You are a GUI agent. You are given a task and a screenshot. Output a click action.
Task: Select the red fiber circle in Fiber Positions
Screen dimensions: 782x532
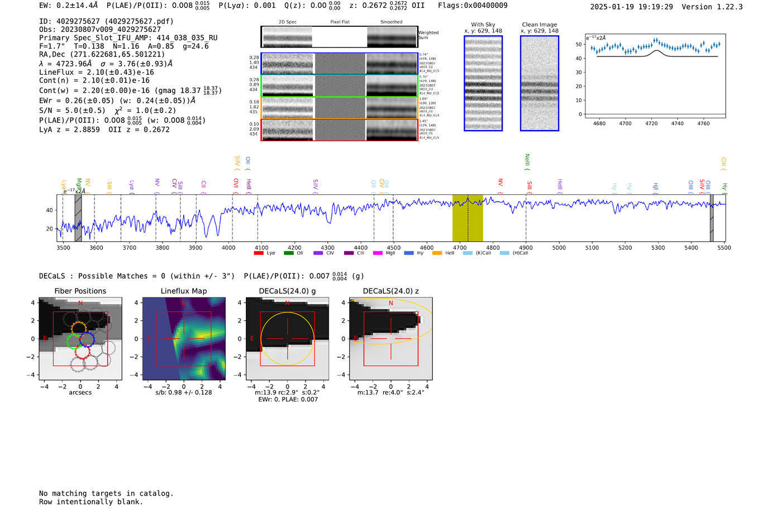[x=83, y=352]
